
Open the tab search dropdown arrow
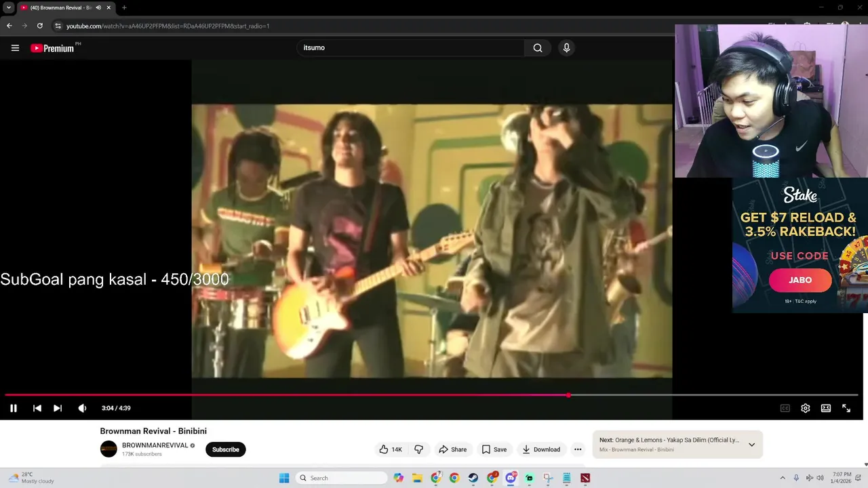coord(9,7)
